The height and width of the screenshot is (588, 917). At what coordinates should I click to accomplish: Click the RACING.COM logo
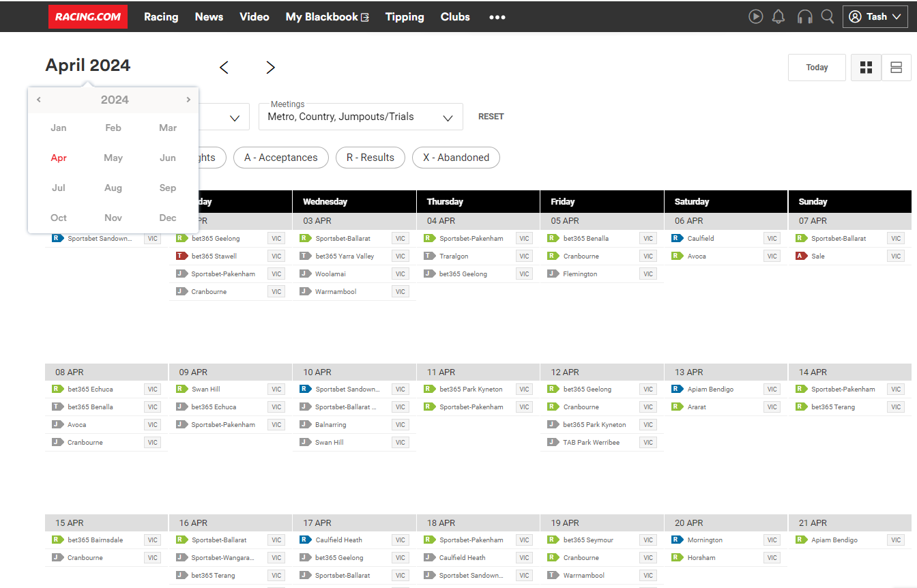point(87,16)
